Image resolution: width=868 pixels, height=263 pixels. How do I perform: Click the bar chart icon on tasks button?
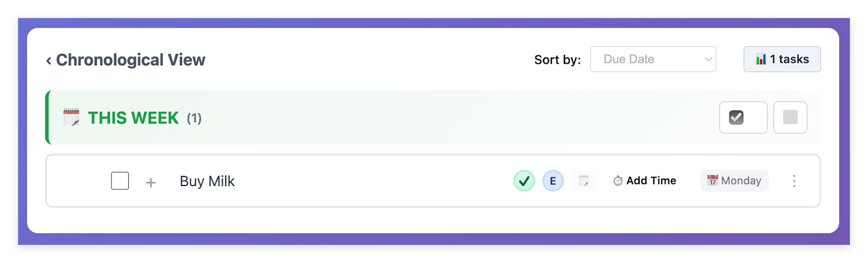pyautogui.click(x=761, y=60)
